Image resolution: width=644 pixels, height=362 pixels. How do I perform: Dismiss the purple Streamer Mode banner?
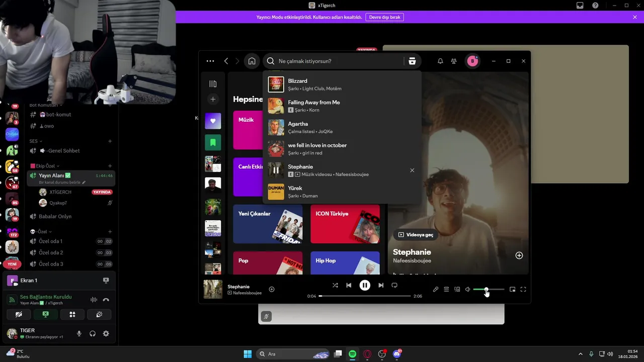[x=635, y=17]
